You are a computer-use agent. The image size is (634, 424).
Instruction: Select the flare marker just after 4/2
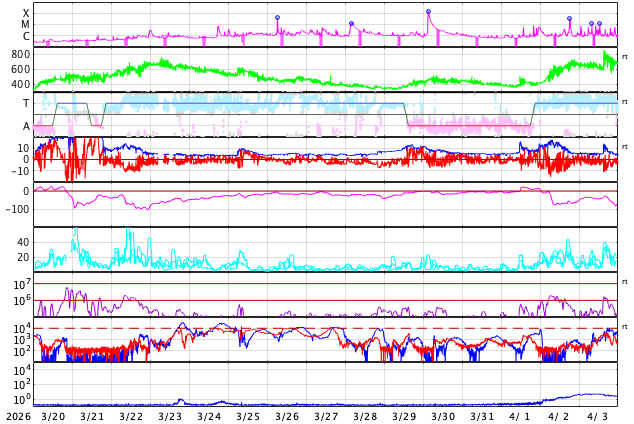[570, 18]
